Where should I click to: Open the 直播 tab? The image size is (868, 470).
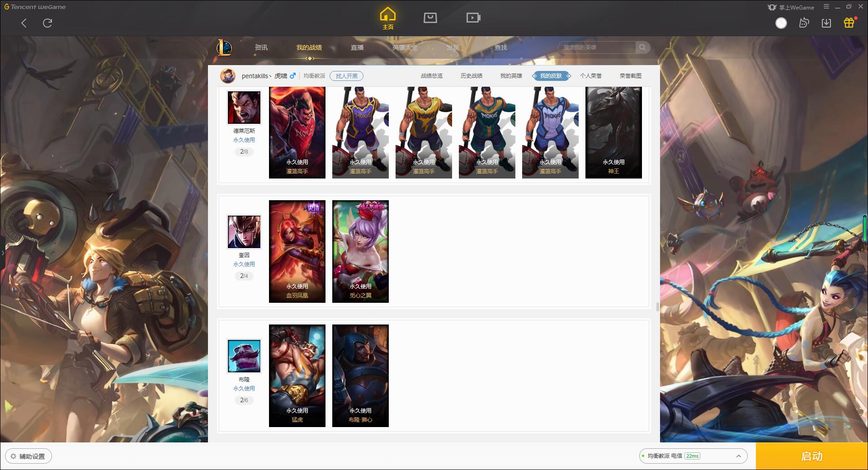(x=357, y=47)
